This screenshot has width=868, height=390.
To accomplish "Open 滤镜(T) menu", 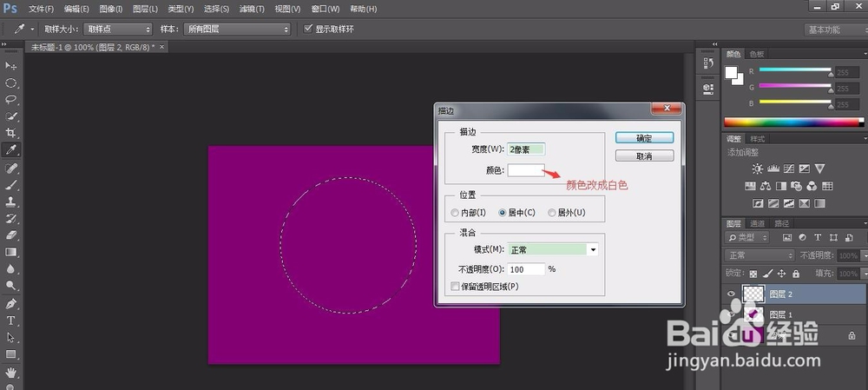I will point(252,9).
